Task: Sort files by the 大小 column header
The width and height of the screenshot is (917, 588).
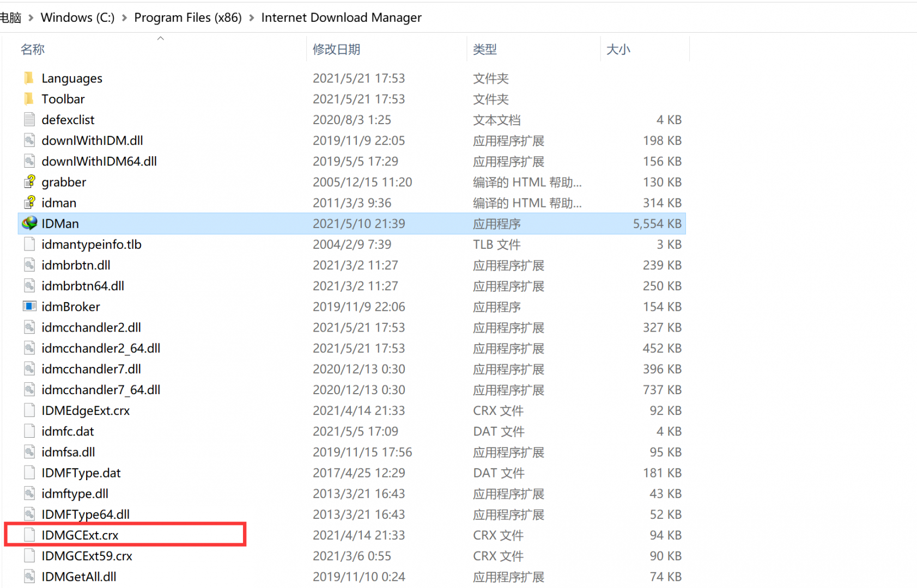Action: (618, 50)
